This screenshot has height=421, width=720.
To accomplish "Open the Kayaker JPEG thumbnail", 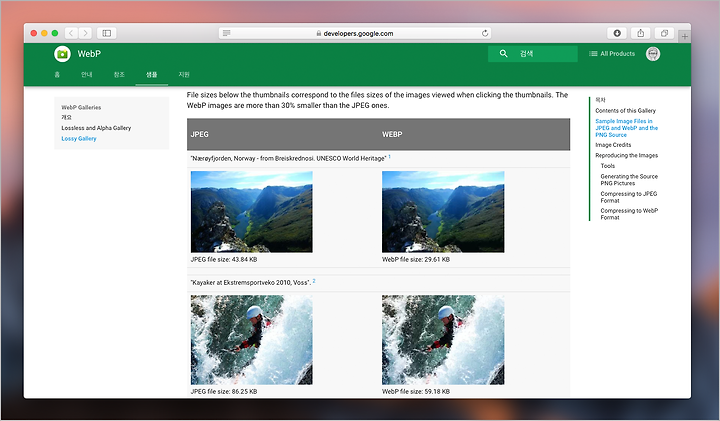I will click(x=252, y=340).
